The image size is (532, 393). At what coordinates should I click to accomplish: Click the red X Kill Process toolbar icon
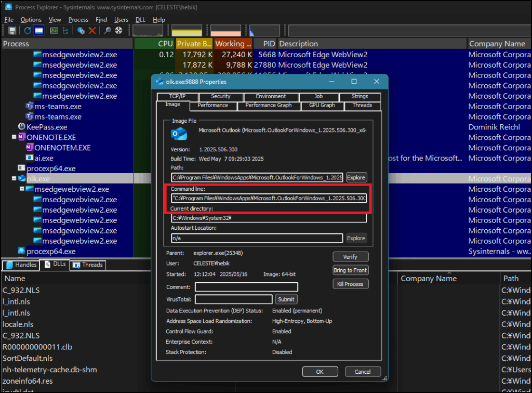[92, 31]
